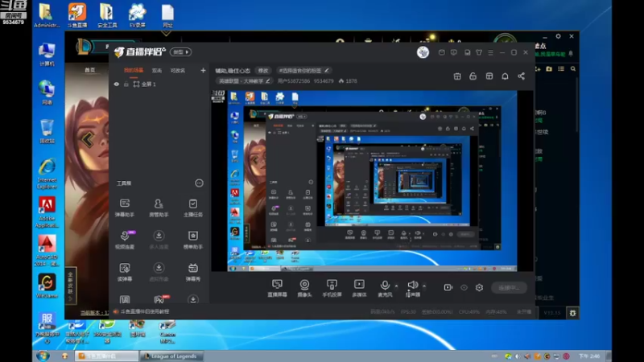Open the Recycle Bin desktop icon
644x362 pixels.
[x=47, y=131]
